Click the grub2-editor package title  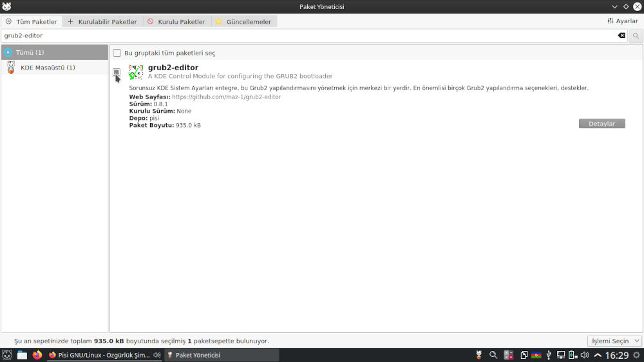[x=173, y=68]
